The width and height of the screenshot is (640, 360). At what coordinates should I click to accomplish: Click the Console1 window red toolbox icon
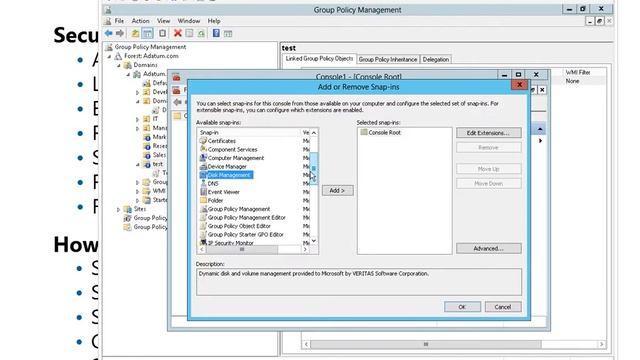click(176, 77)
